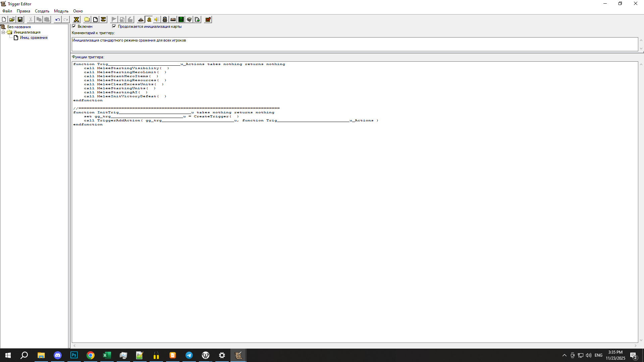Click the Save map floppy icon

click(20, 19)
